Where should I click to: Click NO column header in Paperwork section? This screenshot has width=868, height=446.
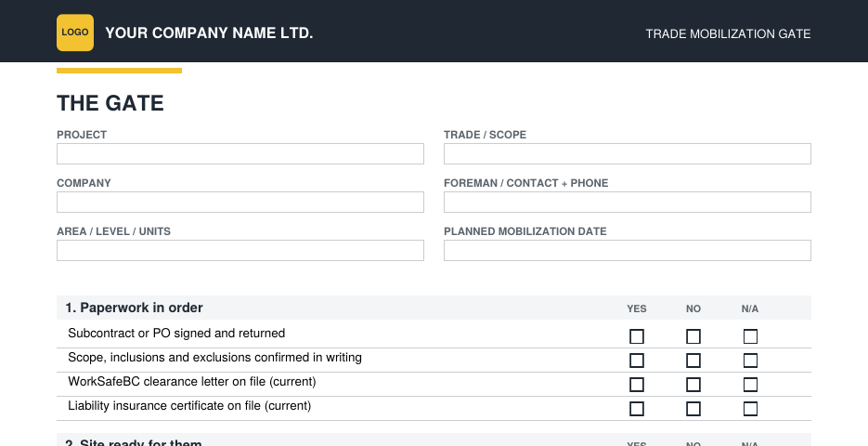693,308
